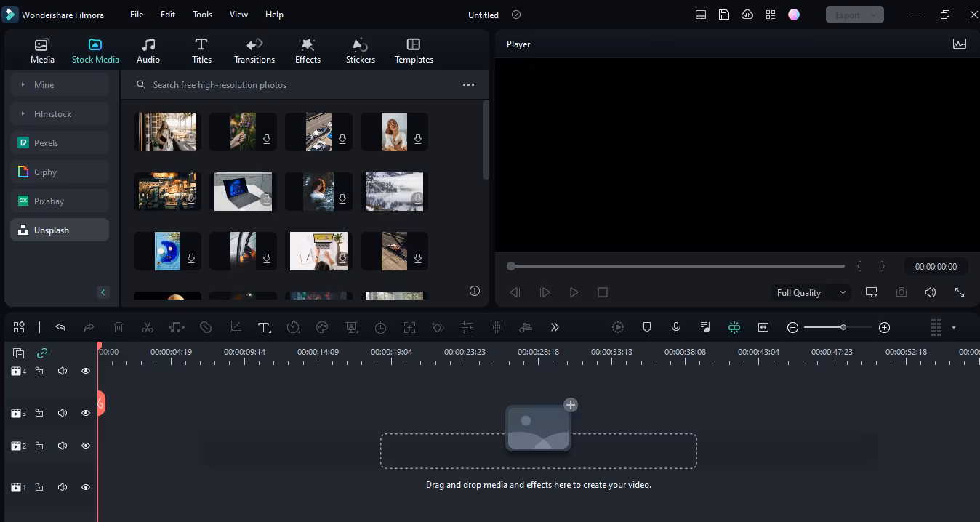Viewport: 980px width, 522px height.
Task: Open the File menu
Action: pos(137,15)
